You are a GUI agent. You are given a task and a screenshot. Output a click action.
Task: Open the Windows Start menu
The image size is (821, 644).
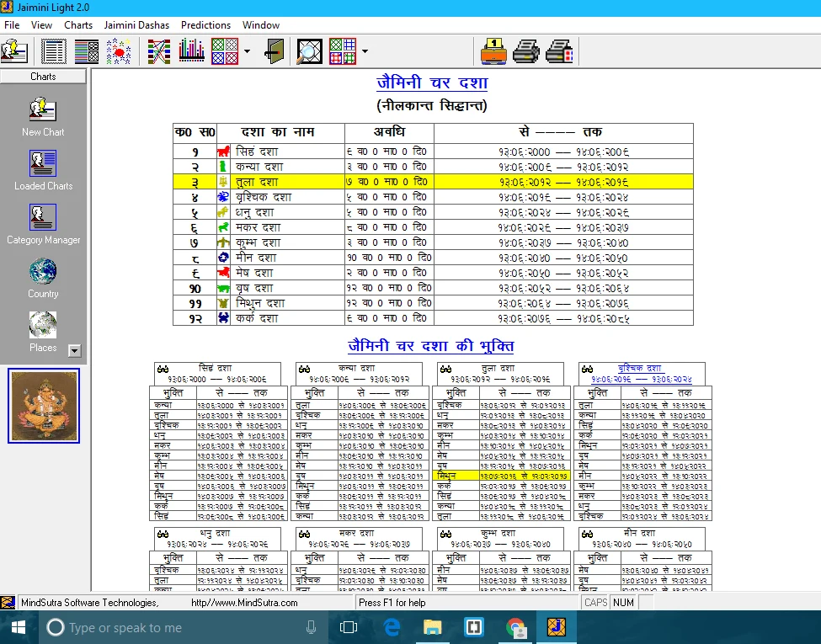coord(19,627)
